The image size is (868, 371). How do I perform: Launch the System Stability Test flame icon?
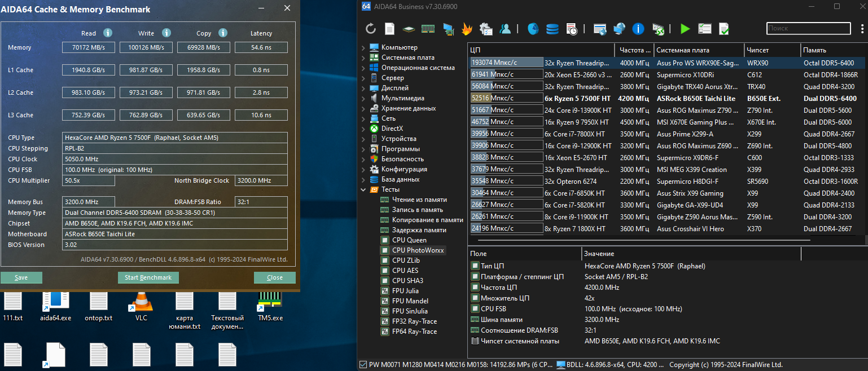[467, 29]
